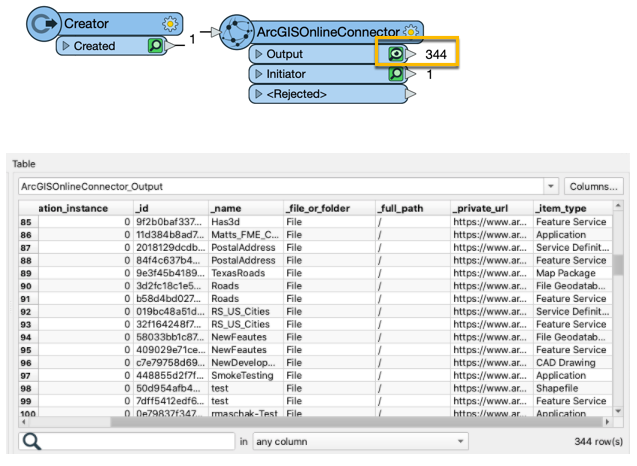Select id cell c7e79758d69...
Viewport: 637px width, 466px height.
(171, 363)
